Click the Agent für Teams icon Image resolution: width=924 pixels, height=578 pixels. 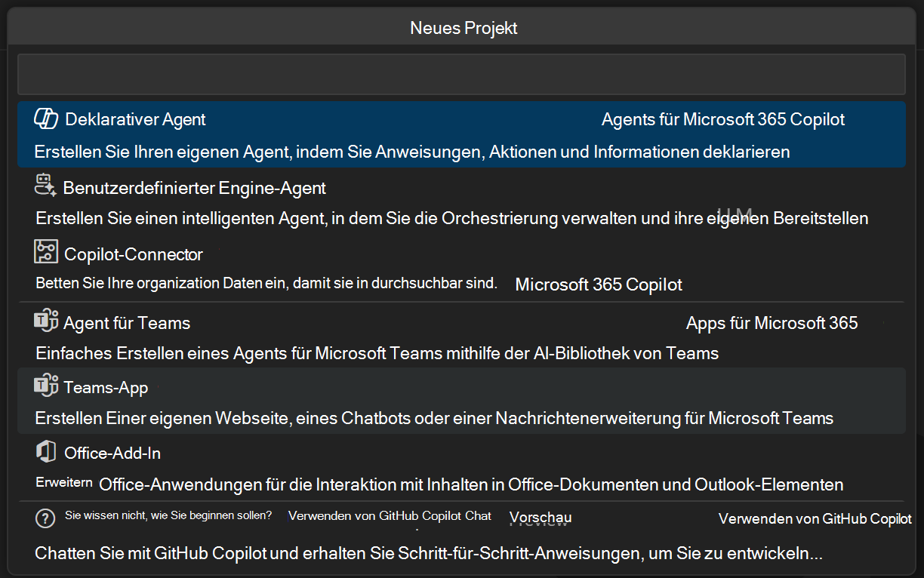45,321
